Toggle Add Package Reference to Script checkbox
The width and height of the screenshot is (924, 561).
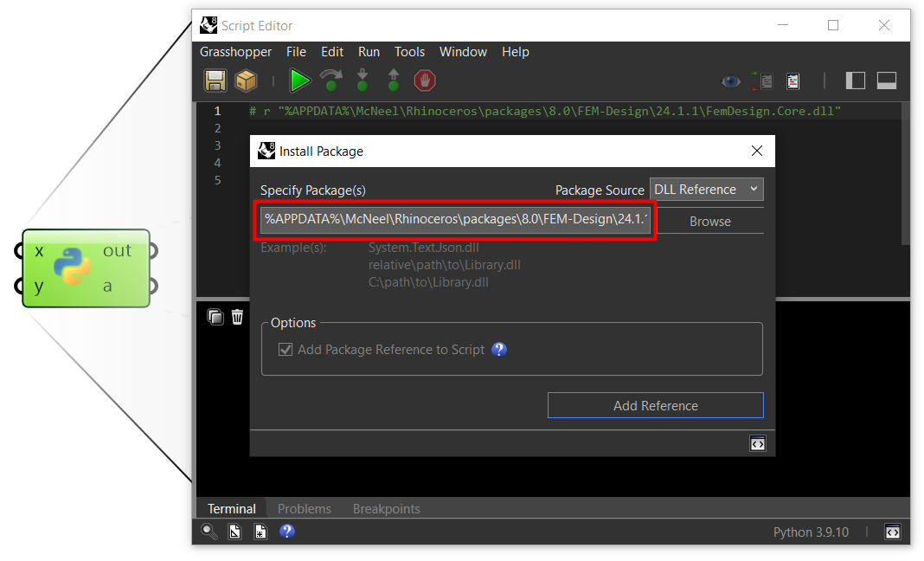coord(286,350)
